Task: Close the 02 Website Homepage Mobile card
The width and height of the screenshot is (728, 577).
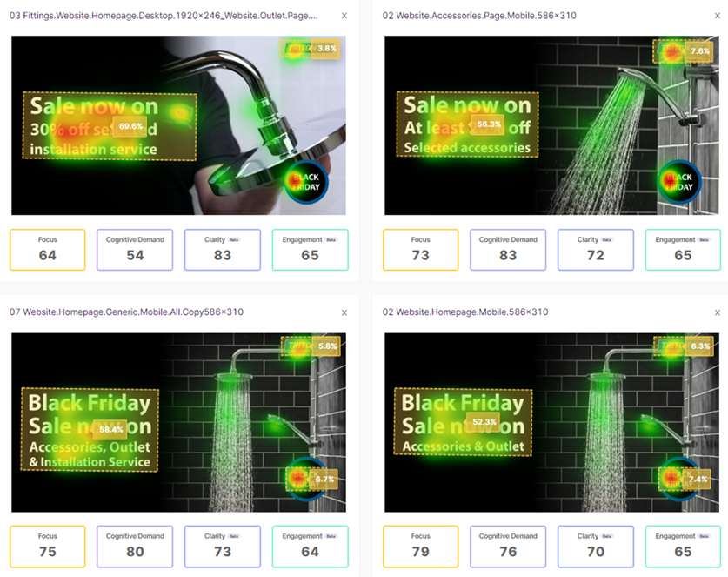Action: coord(718,312)
